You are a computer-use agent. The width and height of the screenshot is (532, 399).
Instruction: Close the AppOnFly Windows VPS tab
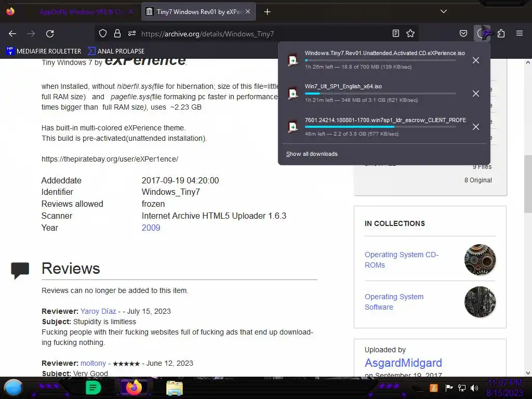(131, 12)
